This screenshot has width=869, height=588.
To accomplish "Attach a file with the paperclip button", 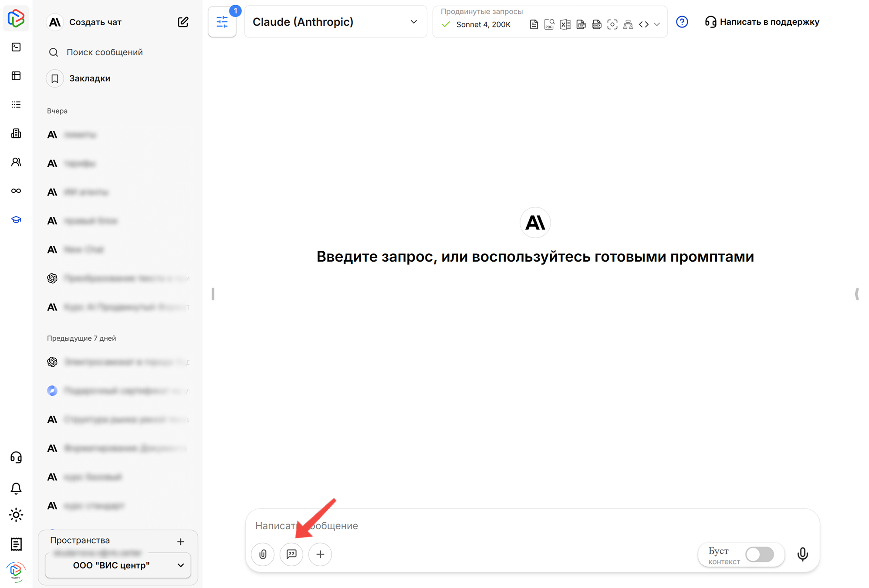I will coord(263,554).
